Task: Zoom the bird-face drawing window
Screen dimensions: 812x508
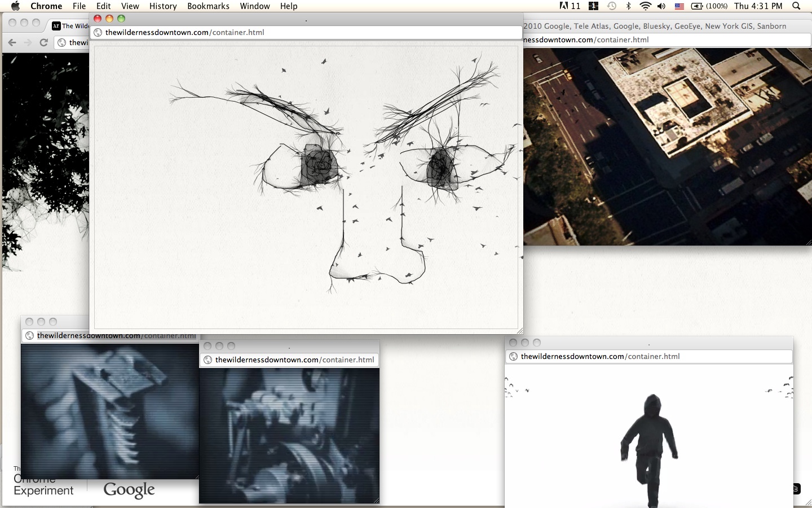Action: pos(121,19)
